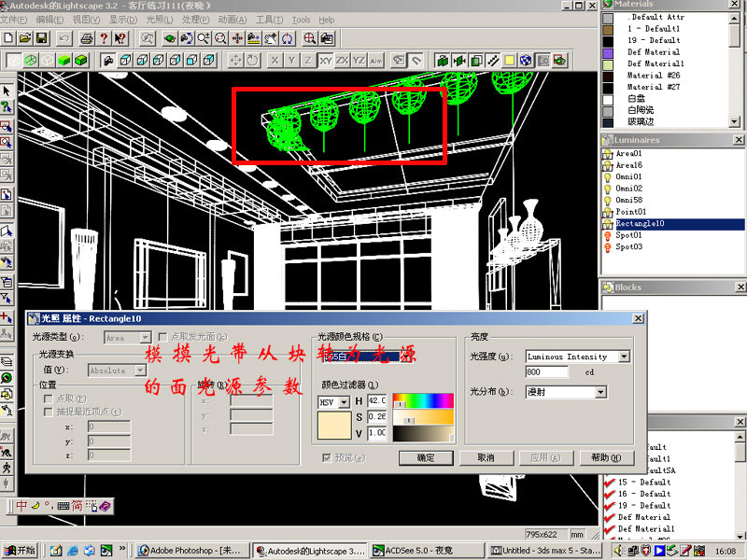The width and height of the screenshot is (747, 560).
Task: Switch to solid green cube display mode
Action: pyautogui.click(x=64, y=60)
